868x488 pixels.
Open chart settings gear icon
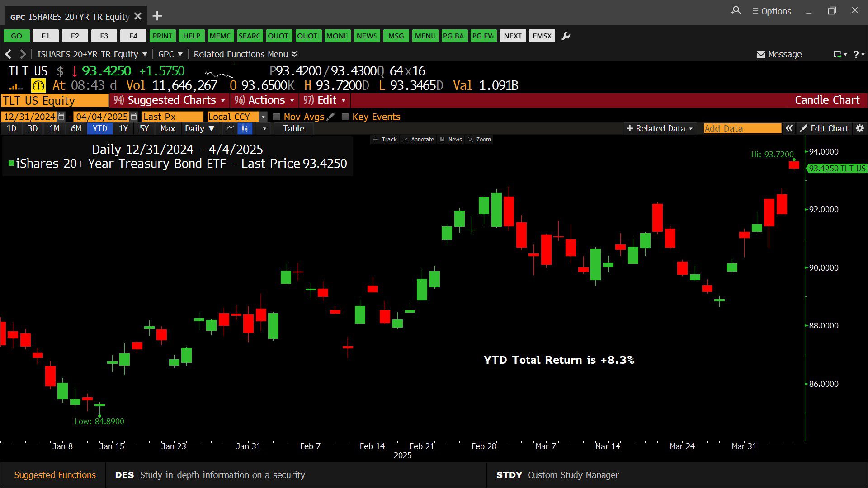pyautogui.click(x=859, y=129)
